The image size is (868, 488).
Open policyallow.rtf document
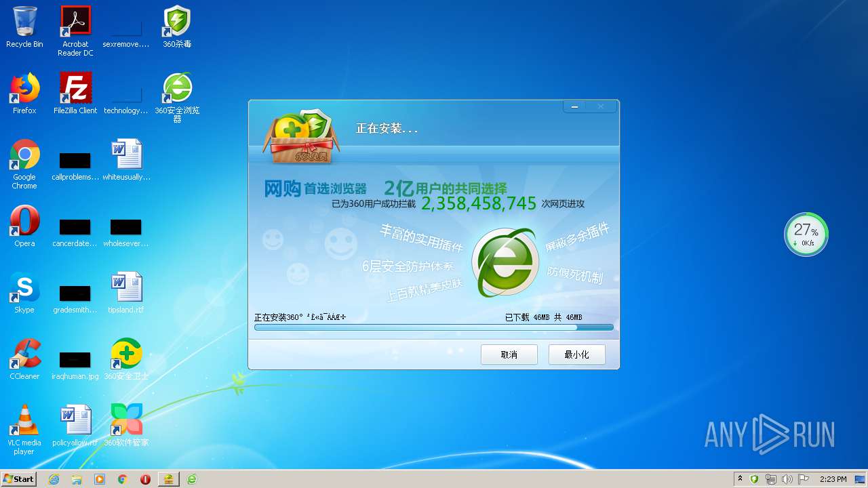75,426
